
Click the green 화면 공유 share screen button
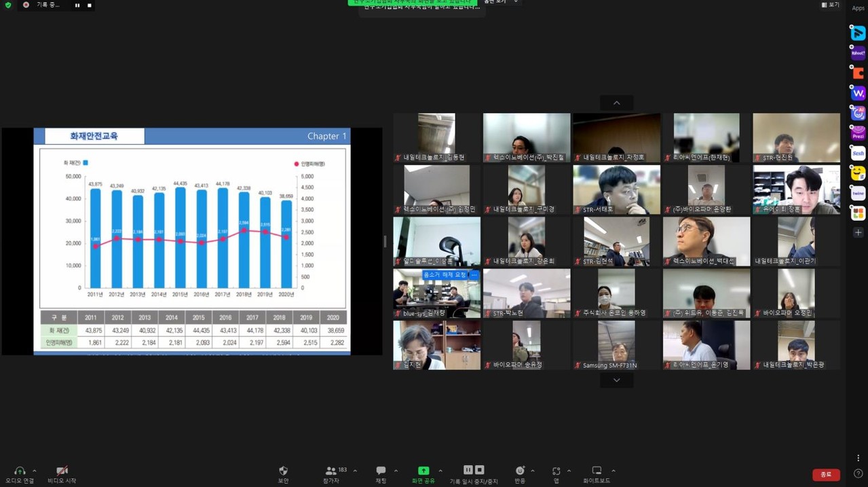coord(423,475)
